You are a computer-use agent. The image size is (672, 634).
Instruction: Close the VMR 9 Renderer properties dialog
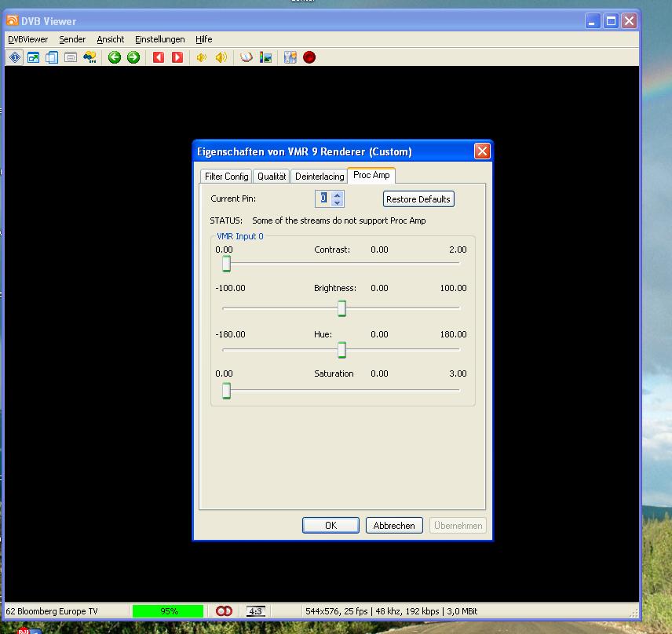pyautogui.click(x=482, y=151)
